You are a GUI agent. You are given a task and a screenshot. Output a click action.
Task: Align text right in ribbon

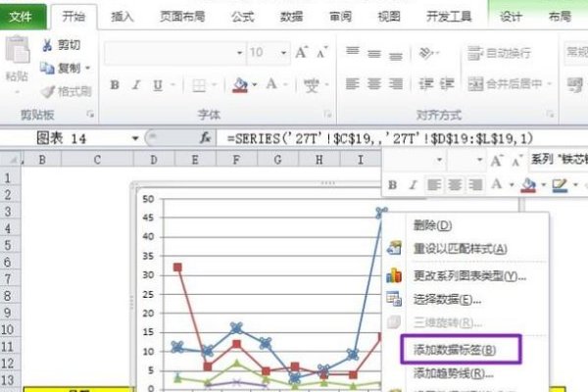point(396,83)
